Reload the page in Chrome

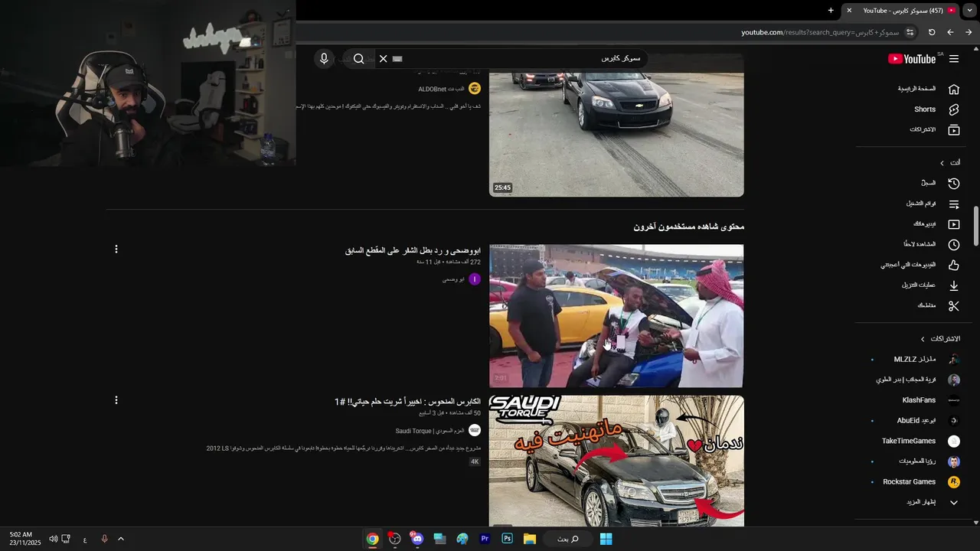coord(932,32)
